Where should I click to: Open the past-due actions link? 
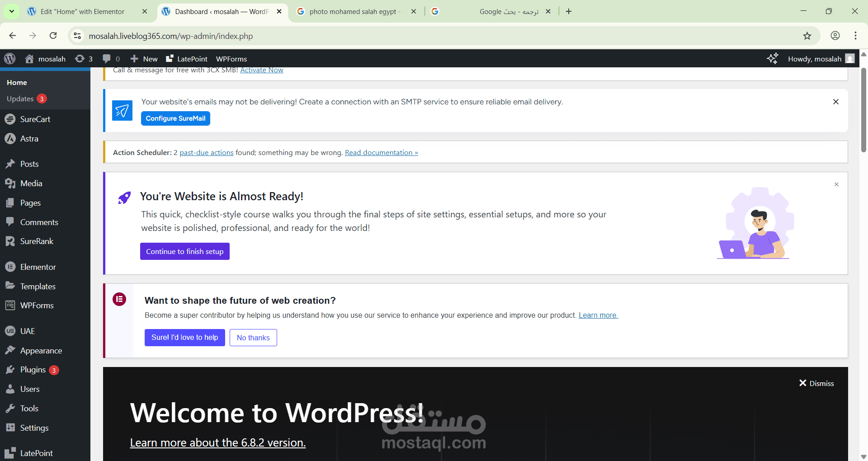(x=207, y=153)
